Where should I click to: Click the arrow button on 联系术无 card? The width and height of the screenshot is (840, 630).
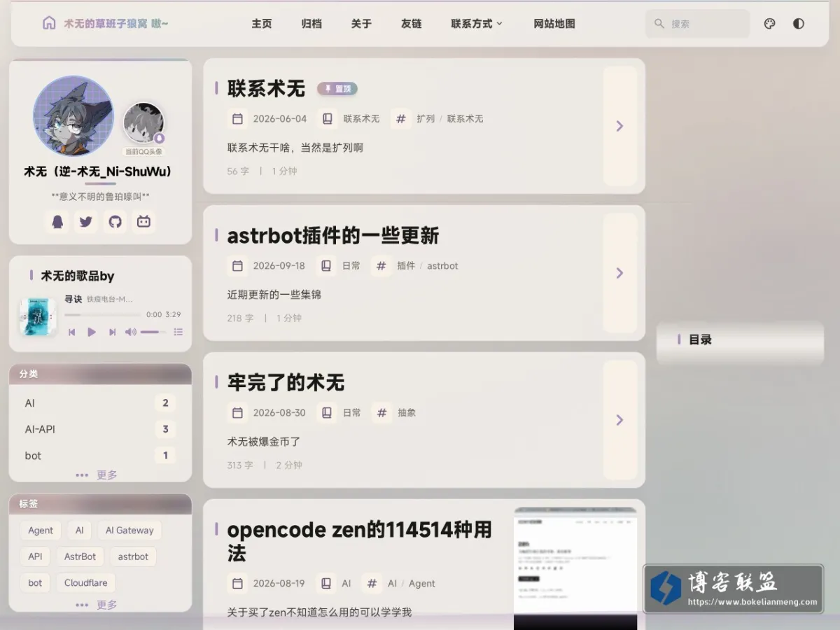(x=620, y=126)
